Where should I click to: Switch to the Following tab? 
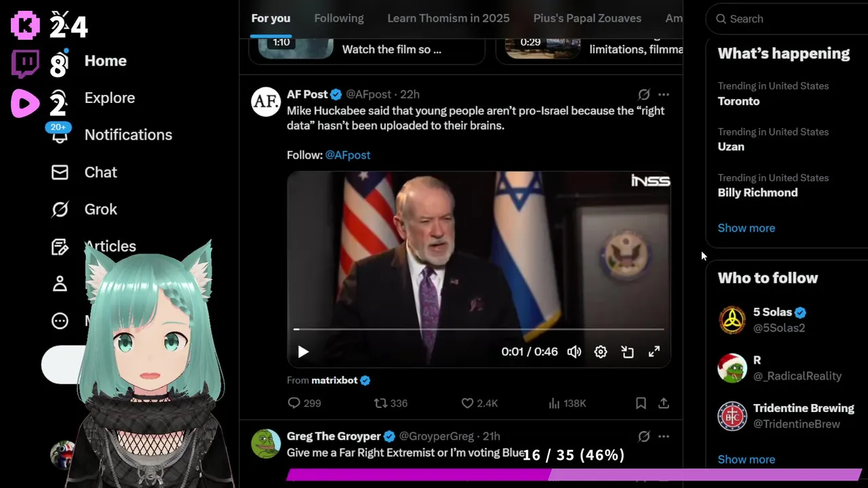point(339,18)
